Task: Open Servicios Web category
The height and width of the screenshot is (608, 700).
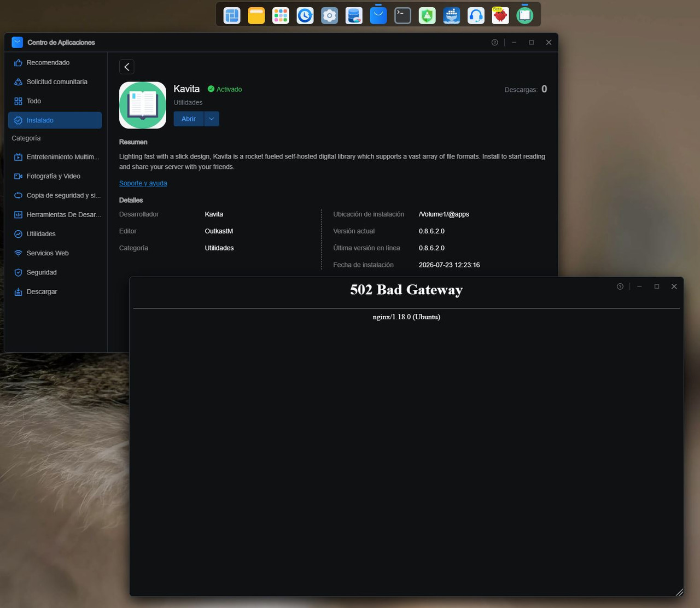Action: click(55, 253)
